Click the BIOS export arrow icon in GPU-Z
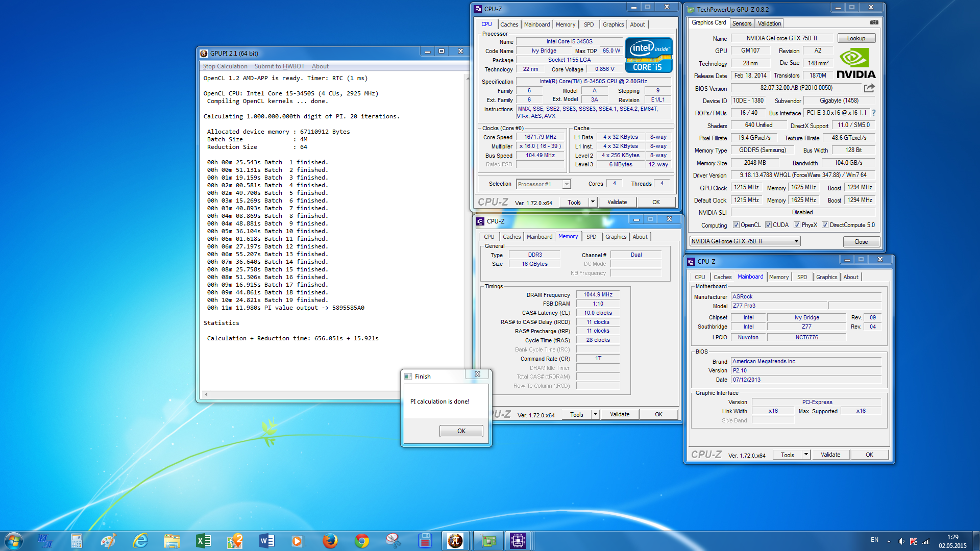Screen dimensions: 980x551 [869, 88]
